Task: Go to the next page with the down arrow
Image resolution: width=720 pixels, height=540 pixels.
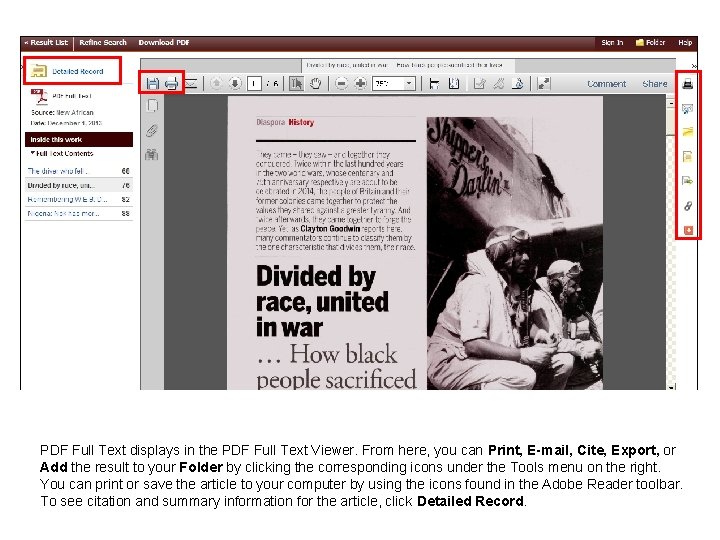Action: (x=235, y=84)
